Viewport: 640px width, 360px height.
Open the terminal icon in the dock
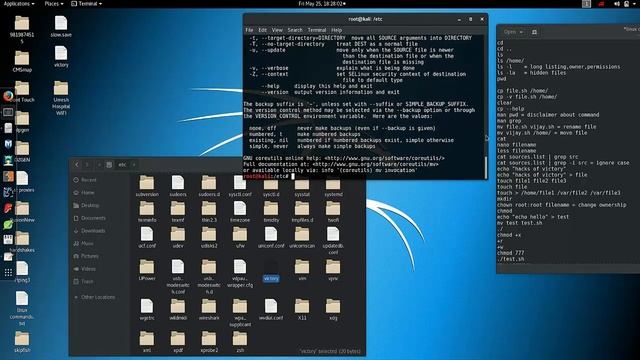pos(8,112)
